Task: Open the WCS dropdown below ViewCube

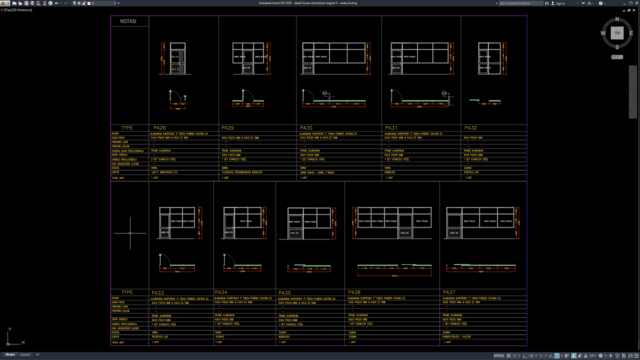Action: click(617, 57)
